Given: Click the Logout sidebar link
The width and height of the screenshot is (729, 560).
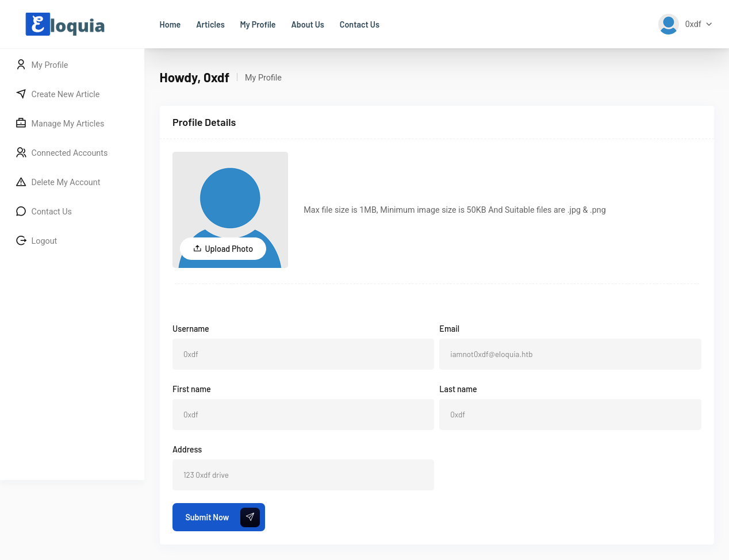Looking at the screenshot, I should [x=44, y=241].
